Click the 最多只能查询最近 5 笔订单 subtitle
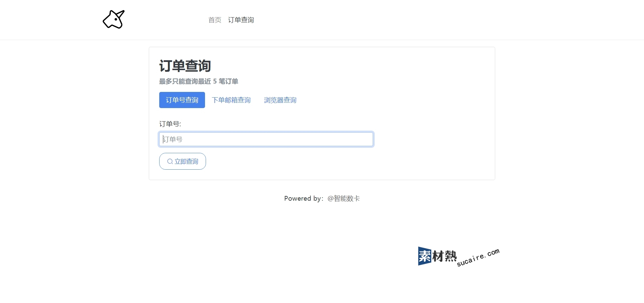The image size is (644, 303). coord(198,81)
